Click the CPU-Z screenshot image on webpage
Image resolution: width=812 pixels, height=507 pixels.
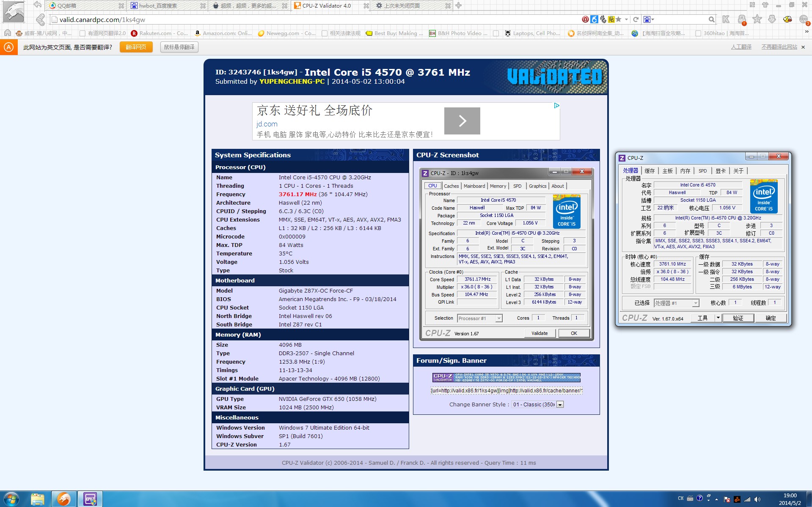[x=506, y=254]
